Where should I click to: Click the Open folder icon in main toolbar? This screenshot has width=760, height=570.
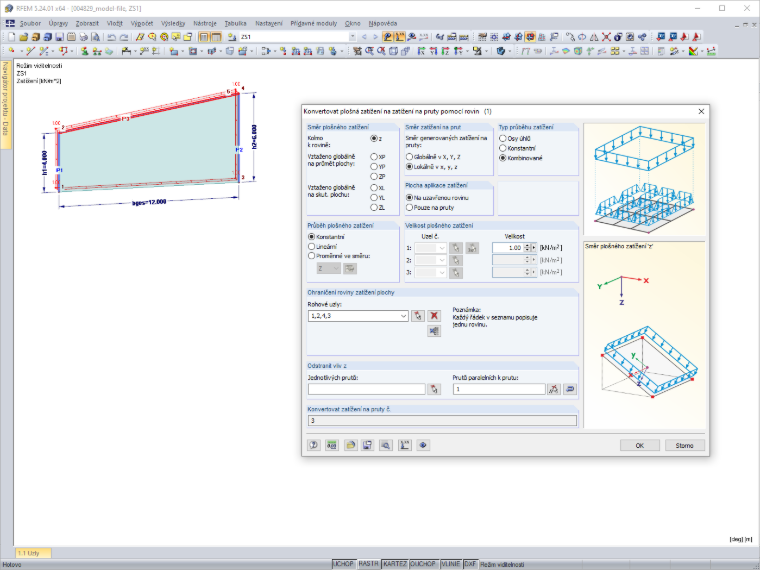click(x=24, y=37)
